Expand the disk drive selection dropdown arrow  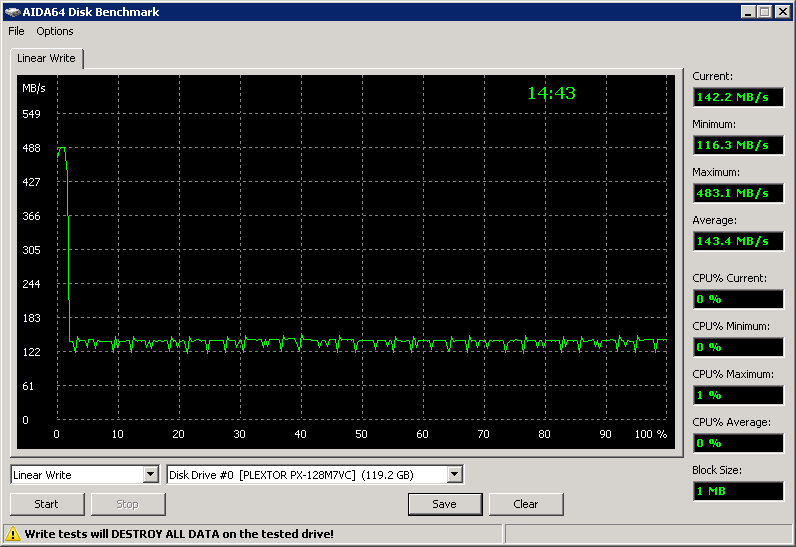click(455, 475)
